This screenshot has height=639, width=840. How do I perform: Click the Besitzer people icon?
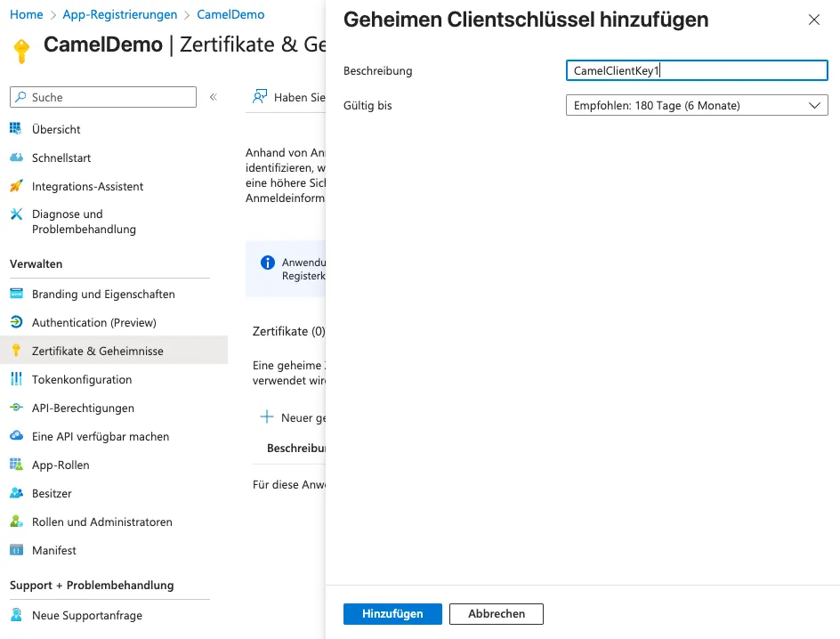click(x=16, y=493)
